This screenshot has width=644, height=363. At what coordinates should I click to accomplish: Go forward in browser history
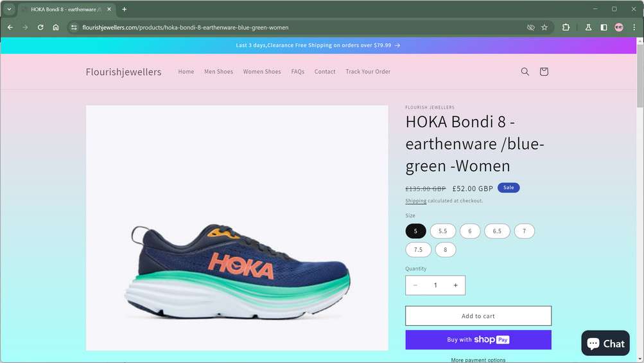click(x=26, y=28)
